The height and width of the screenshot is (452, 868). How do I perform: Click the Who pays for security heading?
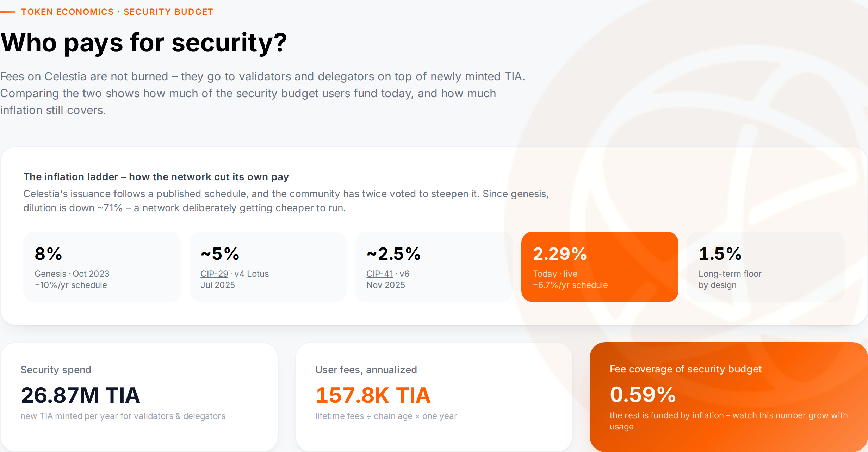pos(144,43)
